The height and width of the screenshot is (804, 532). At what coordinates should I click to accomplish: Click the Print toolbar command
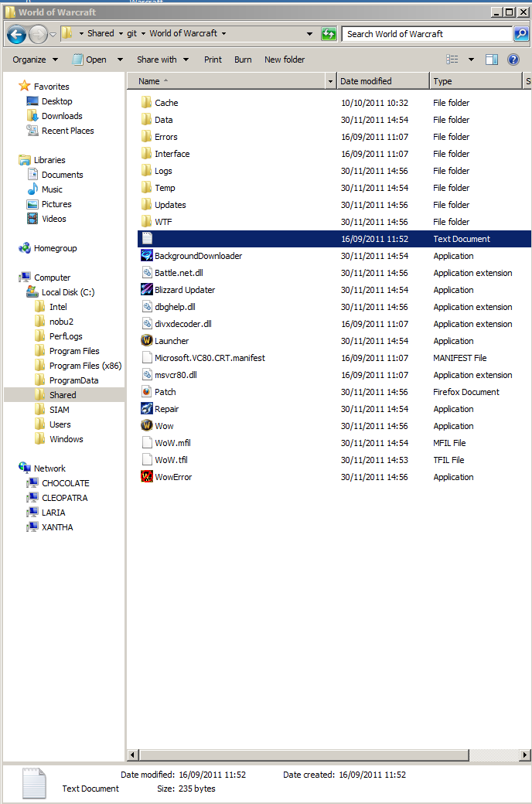point(213,60)
